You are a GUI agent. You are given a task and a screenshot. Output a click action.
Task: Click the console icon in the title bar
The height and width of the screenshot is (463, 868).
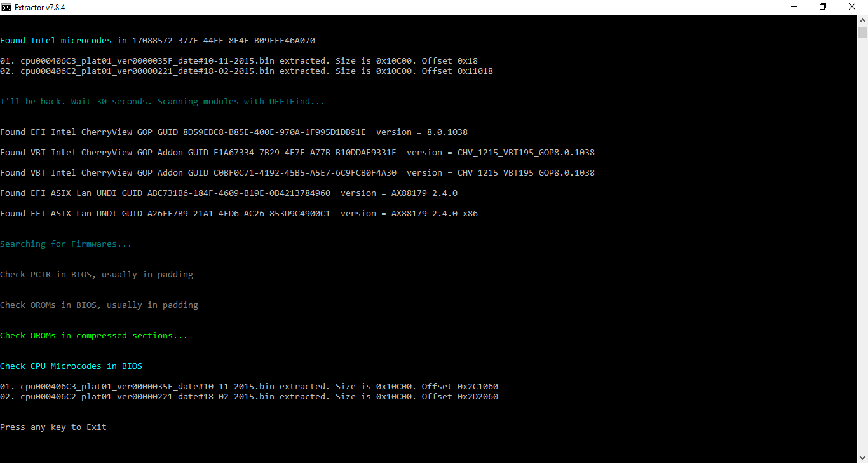(6, 7)
